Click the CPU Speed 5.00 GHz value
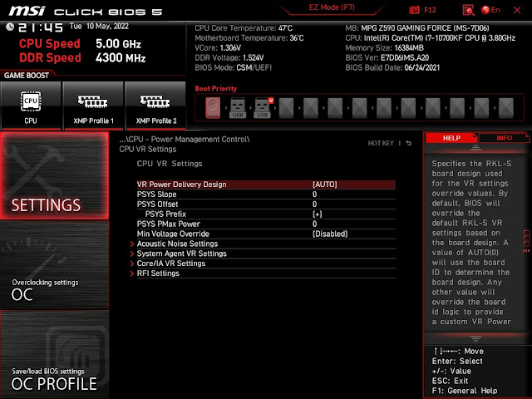The height and width of the screenshot is (399, 532). pos(118,44)
